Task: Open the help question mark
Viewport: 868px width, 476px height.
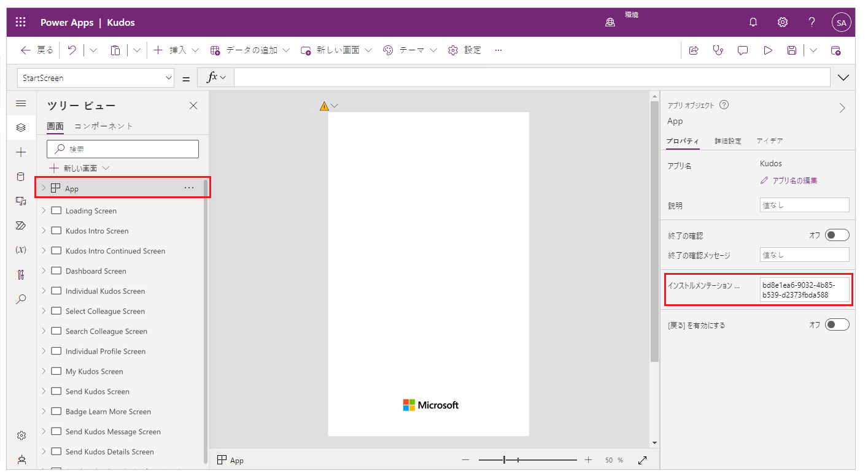Action: (812, 22)
